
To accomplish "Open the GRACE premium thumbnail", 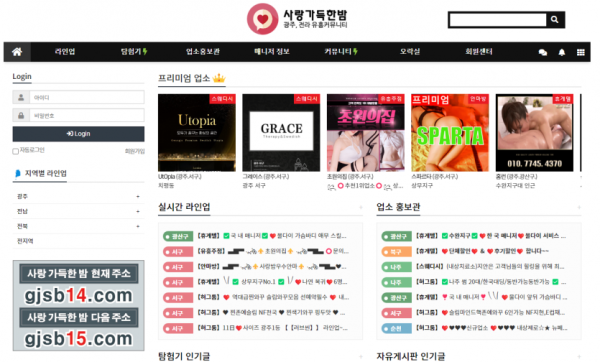I will click(x=281, y=132).
